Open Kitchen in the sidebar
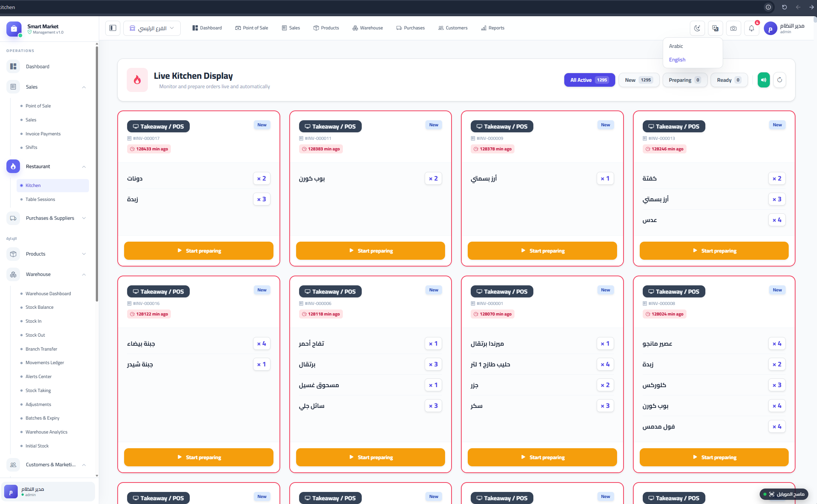The height and width of the screenshot is (504, 817). tap(53, 185)
